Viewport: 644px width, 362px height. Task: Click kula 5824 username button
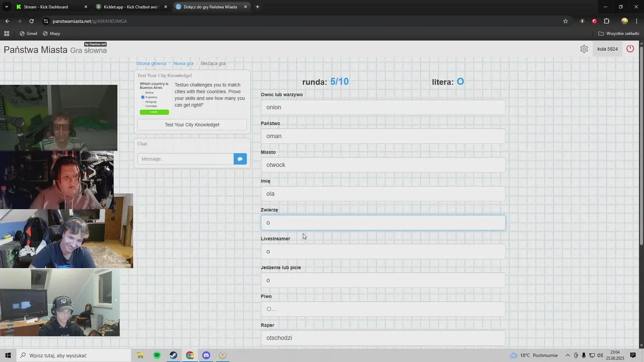click(x=607, y=49)
